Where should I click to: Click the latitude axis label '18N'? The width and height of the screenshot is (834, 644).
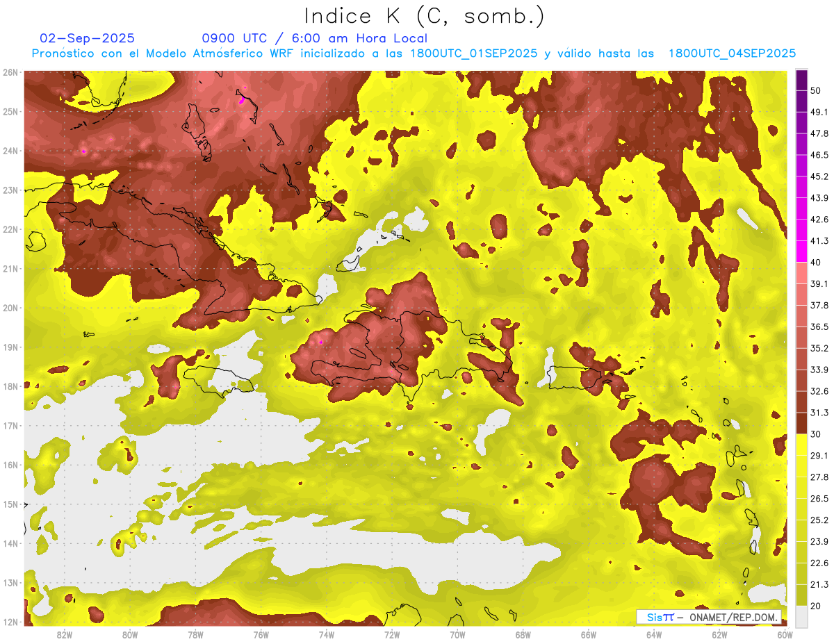10,386
